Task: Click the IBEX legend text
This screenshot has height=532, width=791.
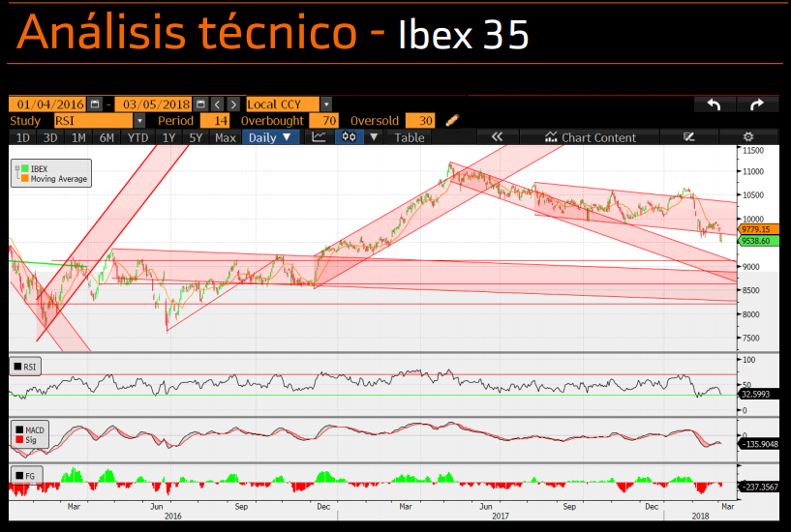Action: [x=39, y=168]
